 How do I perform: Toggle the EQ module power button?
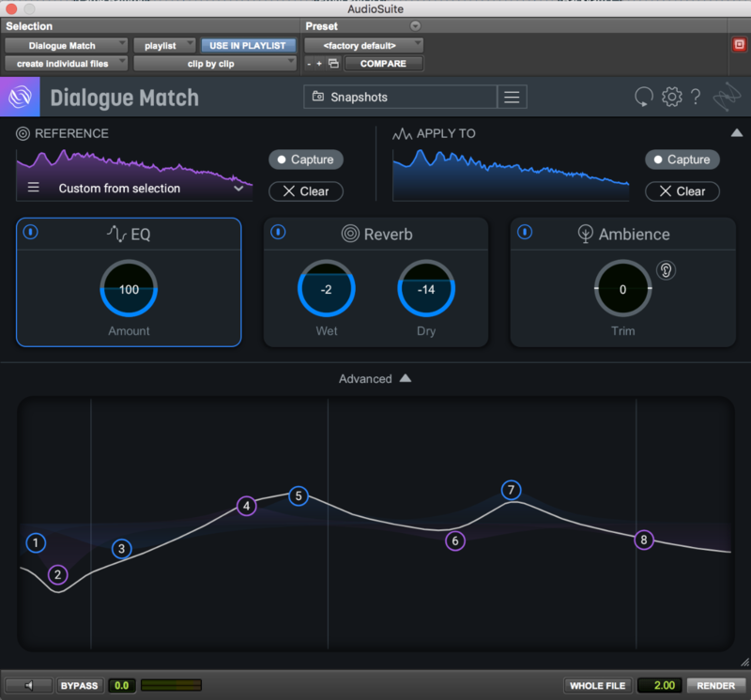pos(31,232)
